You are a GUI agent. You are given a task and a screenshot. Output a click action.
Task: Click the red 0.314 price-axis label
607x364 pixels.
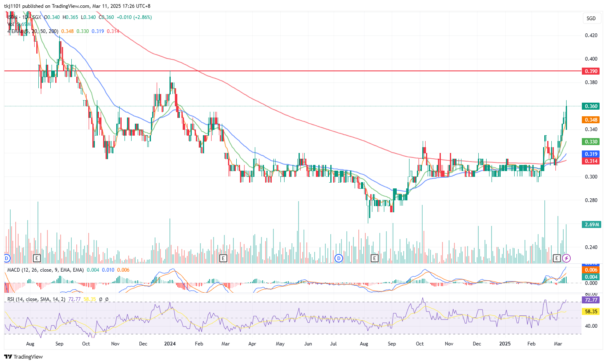(591, 161)
